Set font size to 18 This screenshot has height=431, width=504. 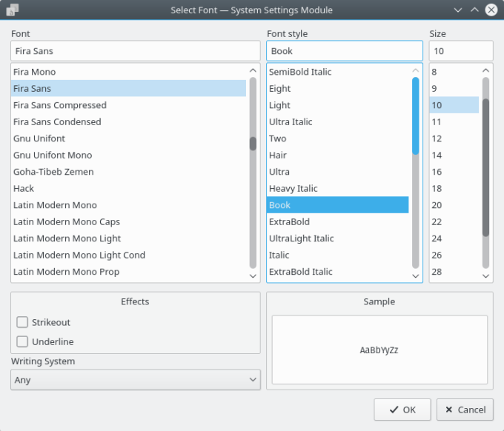click(454, 189)
